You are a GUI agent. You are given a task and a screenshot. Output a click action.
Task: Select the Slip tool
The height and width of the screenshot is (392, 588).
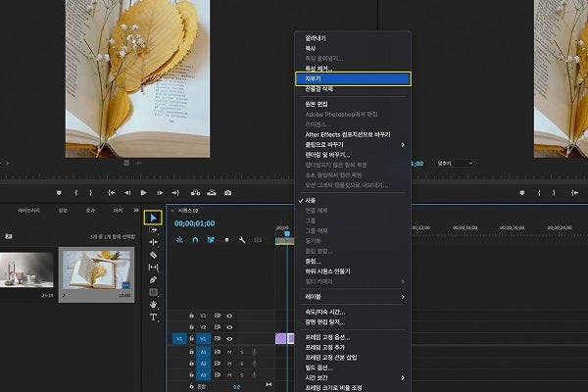[x=153, y=268]
